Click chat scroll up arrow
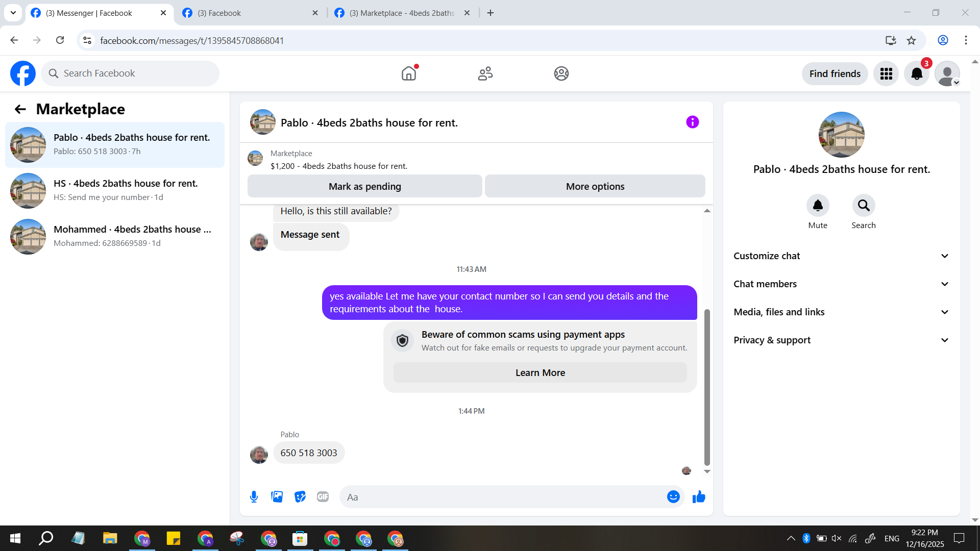 (707, 211)
